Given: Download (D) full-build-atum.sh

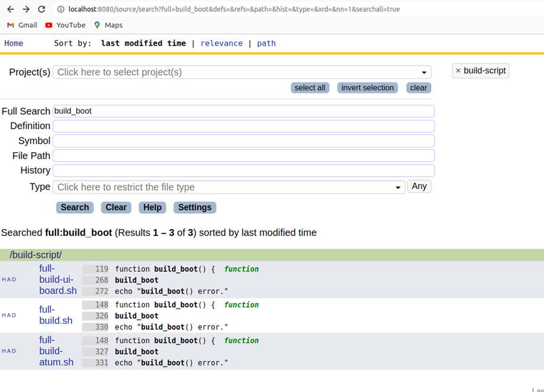Looking at the screenshot, I should point(14,351).
